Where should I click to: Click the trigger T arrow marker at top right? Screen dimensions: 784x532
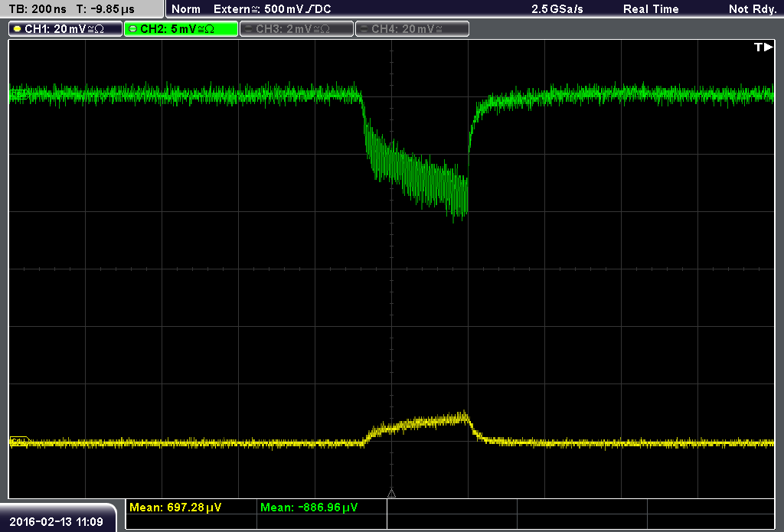763,47
